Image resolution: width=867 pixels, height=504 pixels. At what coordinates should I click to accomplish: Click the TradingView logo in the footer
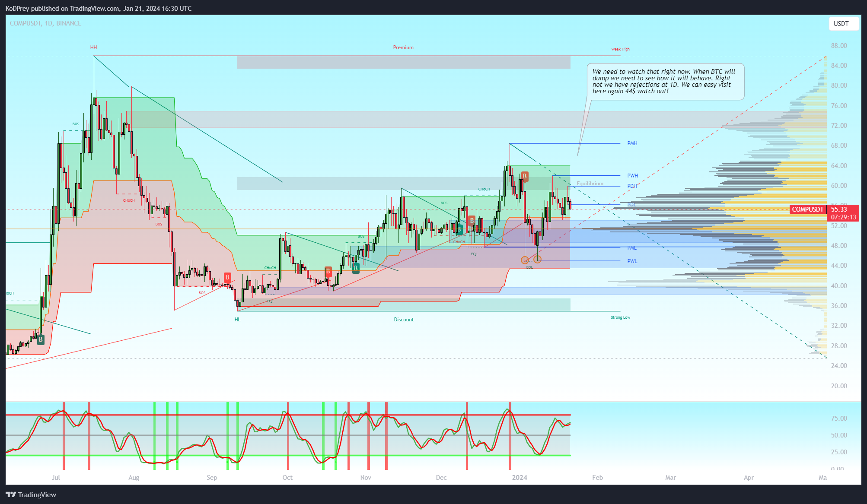(x=31, y=494)
